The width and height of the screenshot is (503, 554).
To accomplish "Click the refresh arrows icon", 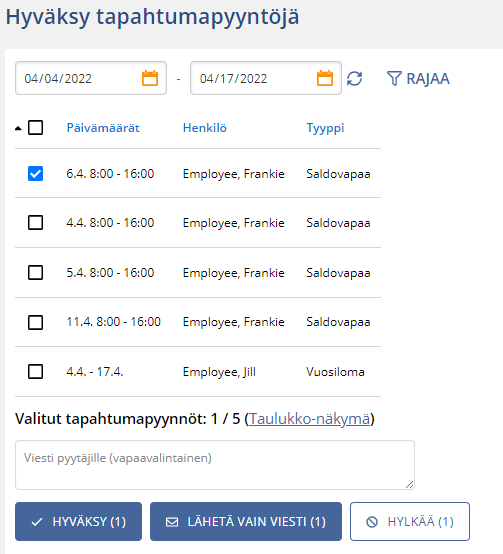I will [354, 78].
